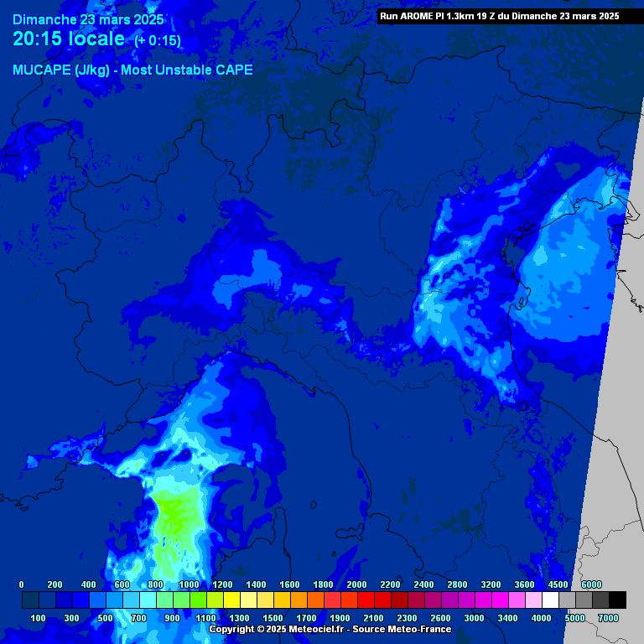Click the '1500' legend scale label
Screen dimensions: 644x644
coord(273,618)
